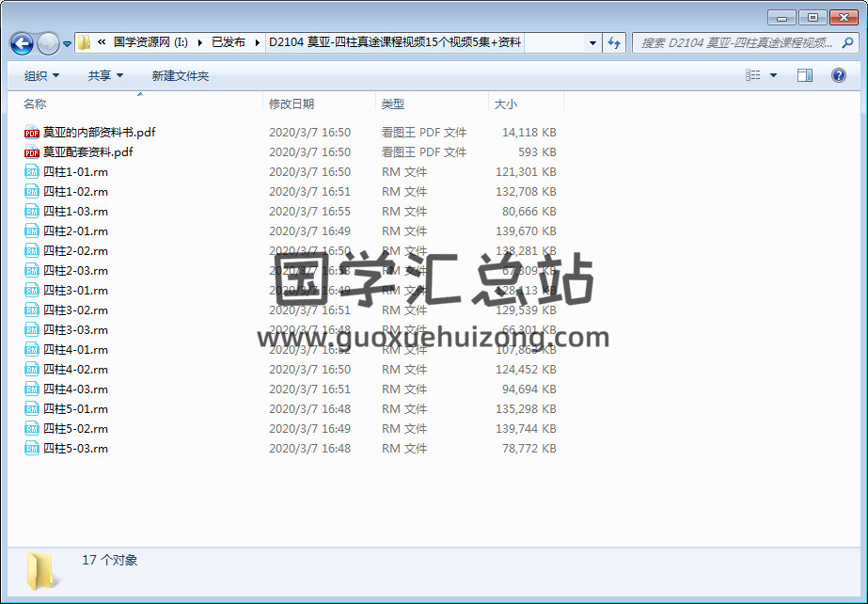The width and height of the screenshot is (868, 604).
Task: Click the RM icon of 四柱2-01.rm
Action: click(x=32, y=231)
